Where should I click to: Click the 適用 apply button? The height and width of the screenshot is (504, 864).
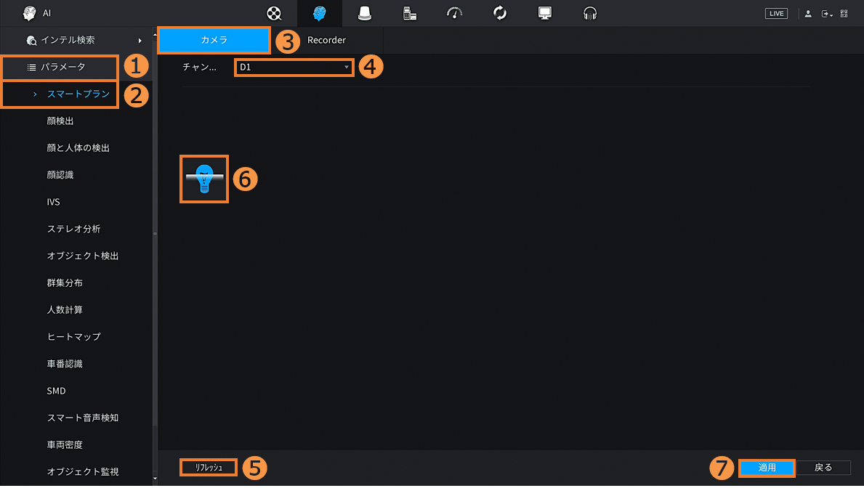(767, 468)
